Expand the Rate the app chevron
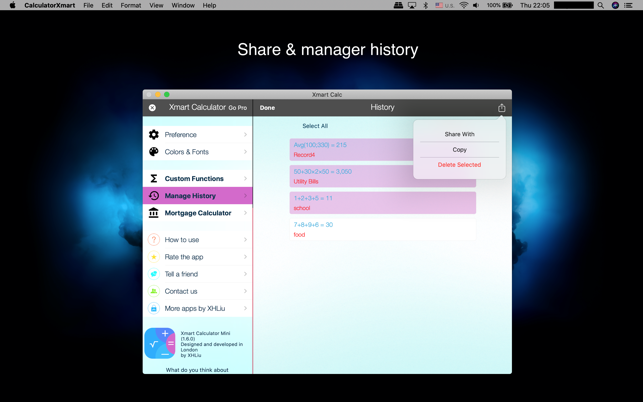643x402 pixels. 245,257
